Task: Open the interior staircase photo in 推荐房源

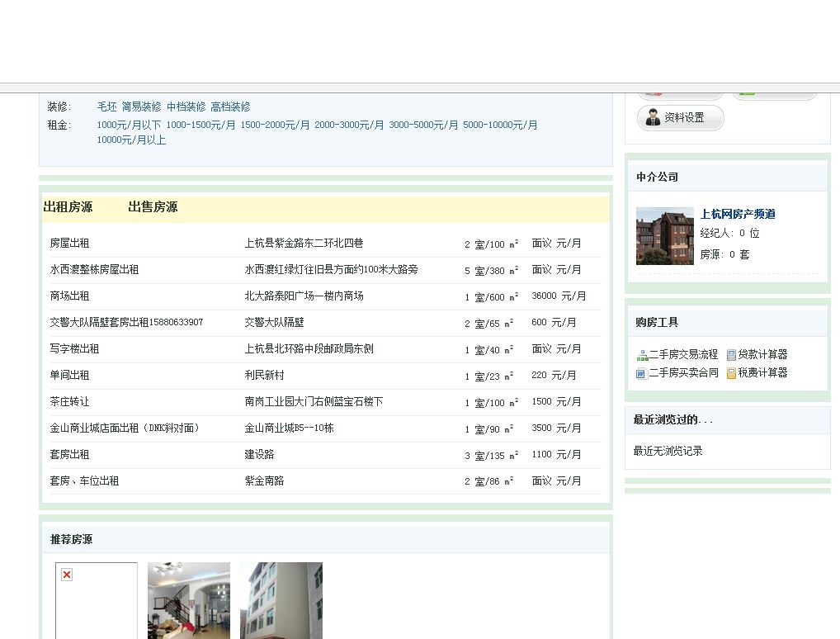Action: pos(189,600)
